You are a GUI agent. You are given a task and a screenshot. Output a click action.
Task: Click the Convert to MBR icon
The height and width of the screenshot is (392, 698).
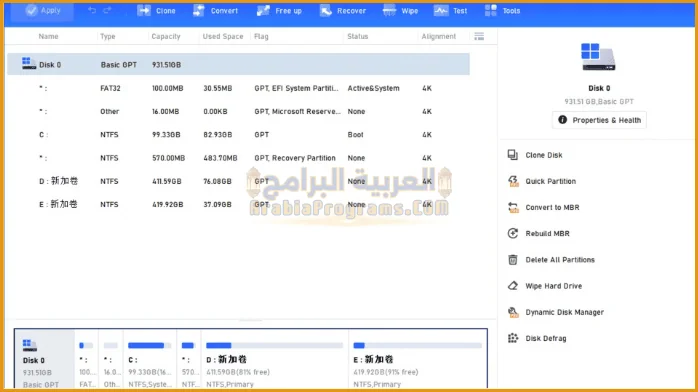coord(513,207)
